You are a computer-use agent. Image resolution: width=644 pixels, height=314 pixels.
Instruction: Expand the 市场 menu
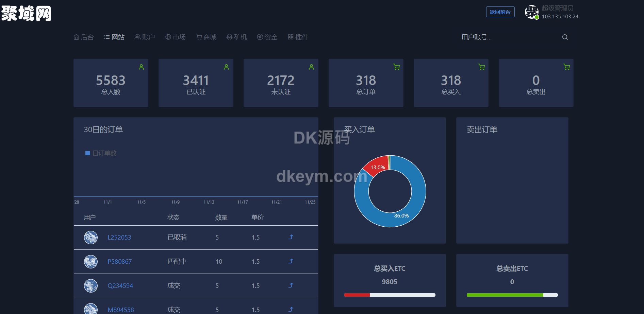(x=176, y=37)
